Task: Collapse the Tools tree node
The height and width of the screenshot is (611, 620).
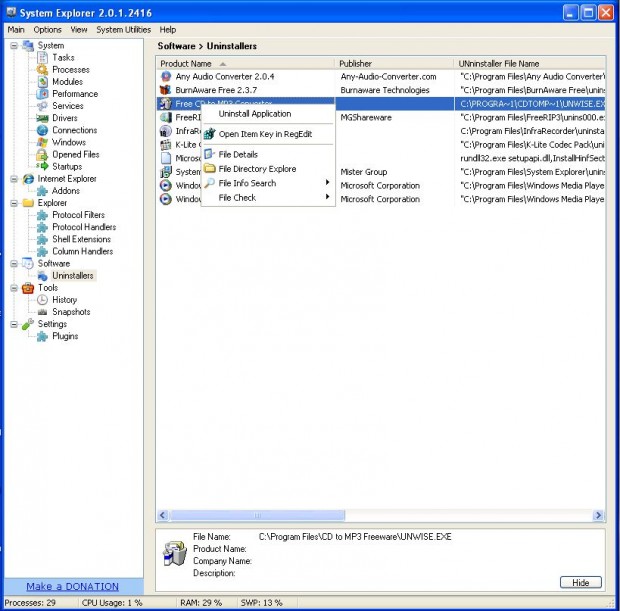Action: click(x=14, y=288)
